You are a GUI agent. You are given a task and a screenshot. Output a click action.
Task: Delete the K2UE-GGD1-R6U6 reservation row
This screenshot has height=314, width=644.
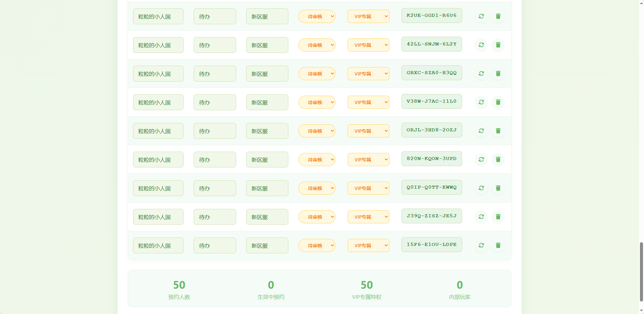click(x=498, y=16)
